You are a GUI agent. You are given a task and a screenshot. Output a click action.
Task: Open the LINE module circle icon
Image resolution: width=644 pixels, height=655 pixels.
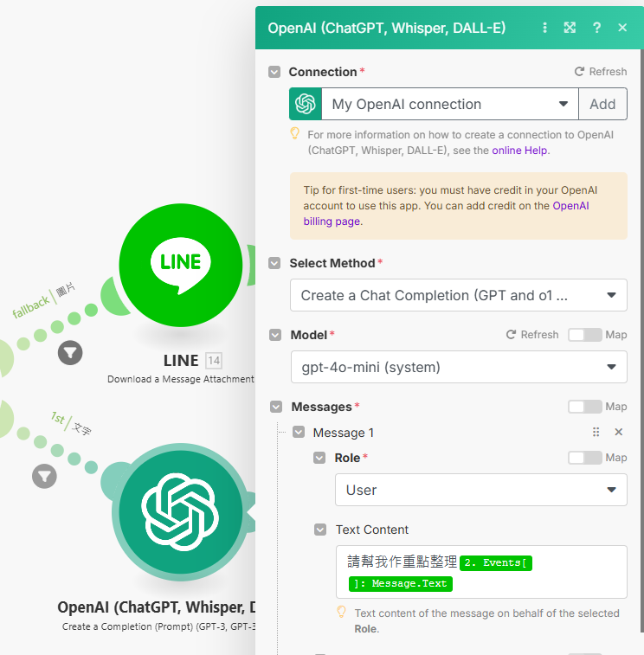pyautogui.click(x=181, y=265)
